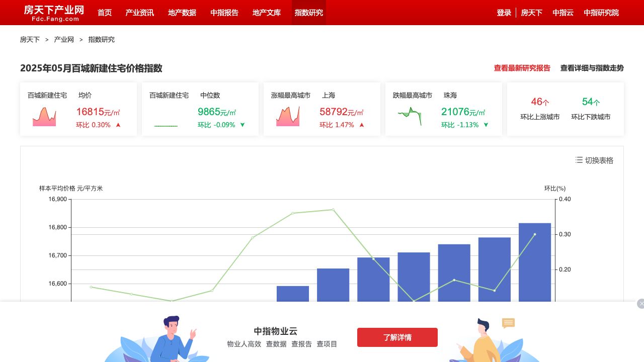This screenshot has width=644, height=362.
Task: Click 产业网 in the breadcrumb
Action: 64,40
